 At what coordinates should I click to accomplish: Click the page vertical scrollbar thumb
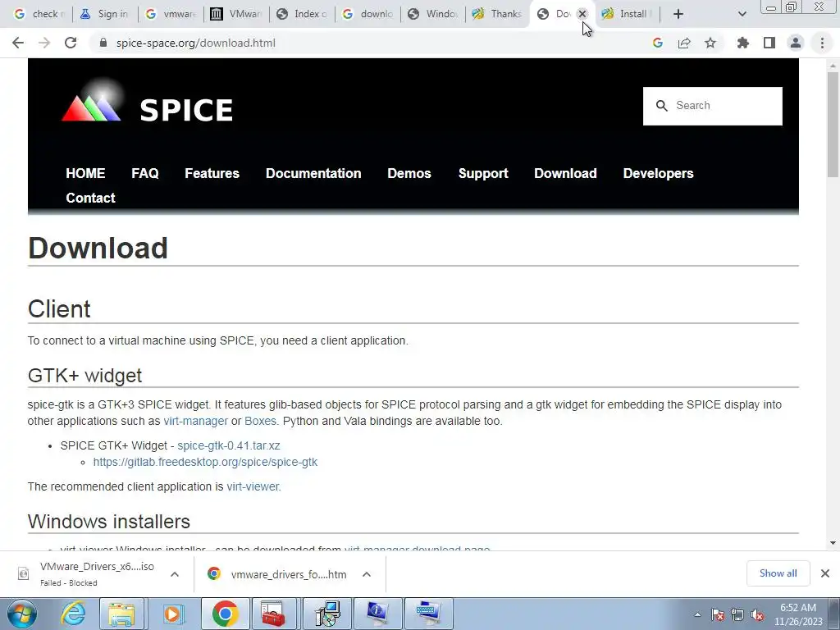pos(833,125)
